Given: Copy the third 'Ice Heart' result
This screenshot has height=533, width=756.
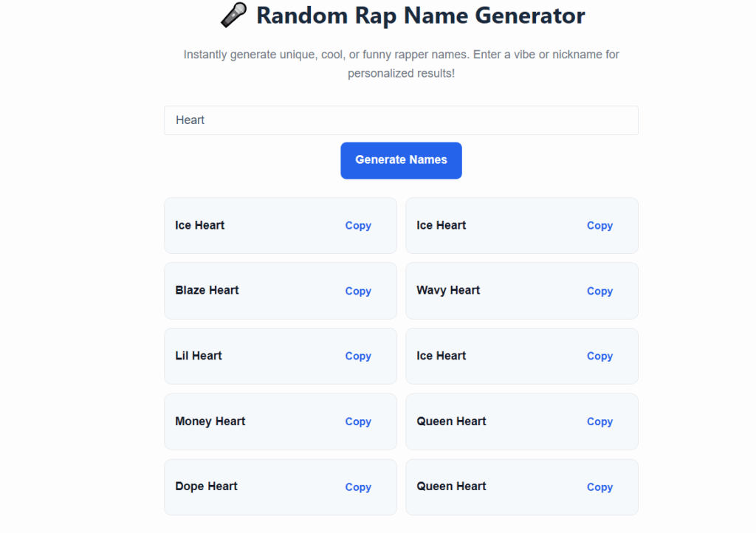Looking at the screenshot, I should pyautogui.click(x=599, y=356).
